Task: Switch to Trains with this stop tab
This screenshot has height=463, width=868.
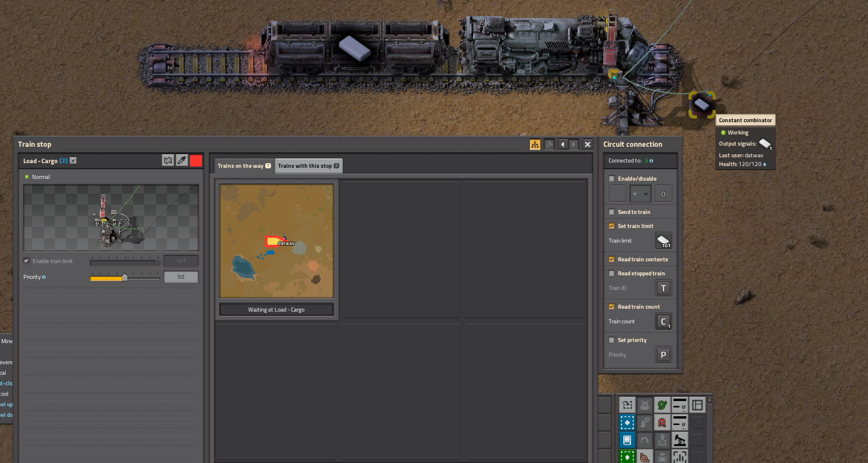Action: click(x=308, y=166)
